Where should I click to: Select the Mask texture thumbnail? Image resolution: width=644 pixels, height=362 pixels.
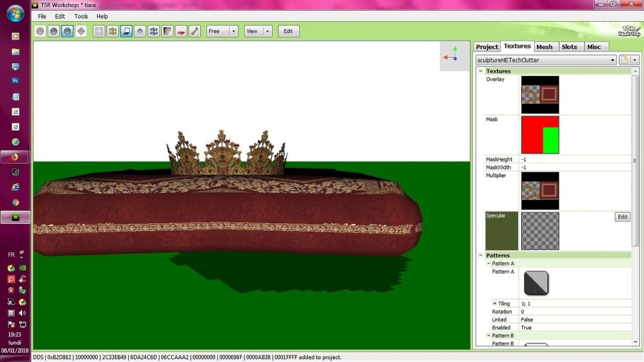click(x=540, y=135)
